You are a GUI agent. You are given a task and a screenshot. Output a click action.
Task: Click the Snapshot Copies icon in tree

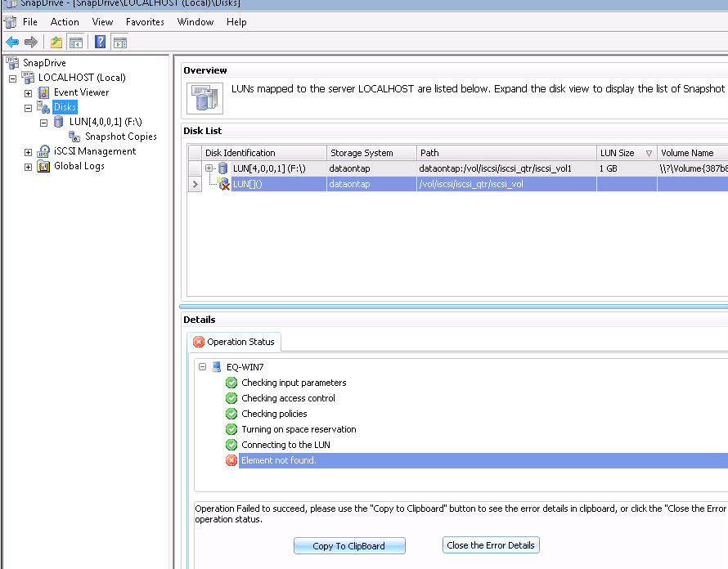pos(75,137)
